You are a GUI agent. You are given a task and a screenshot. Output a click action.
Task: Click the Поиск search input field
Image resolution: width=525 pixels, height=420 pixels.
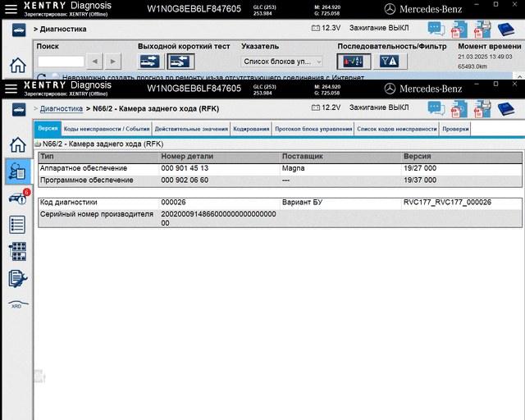(61, 62)
